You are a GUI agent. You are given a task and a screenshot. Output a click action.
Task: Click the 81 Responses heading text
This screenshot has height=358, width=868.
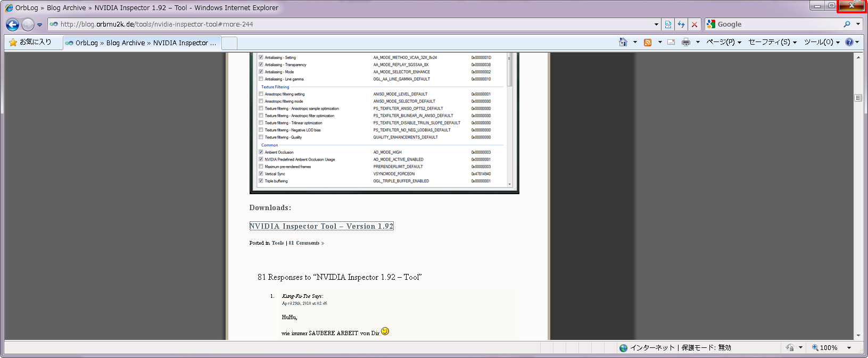[340, 277]
